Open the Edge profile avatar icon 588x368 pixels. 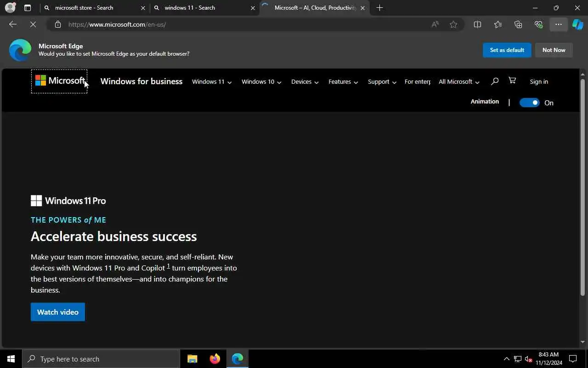tap(10, 8)
